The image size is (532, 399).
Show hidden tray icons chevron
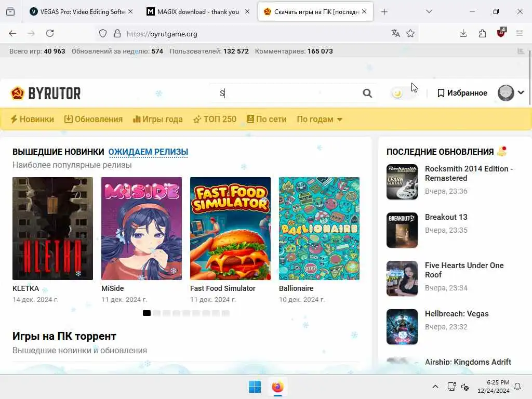[x=435, y=387]
